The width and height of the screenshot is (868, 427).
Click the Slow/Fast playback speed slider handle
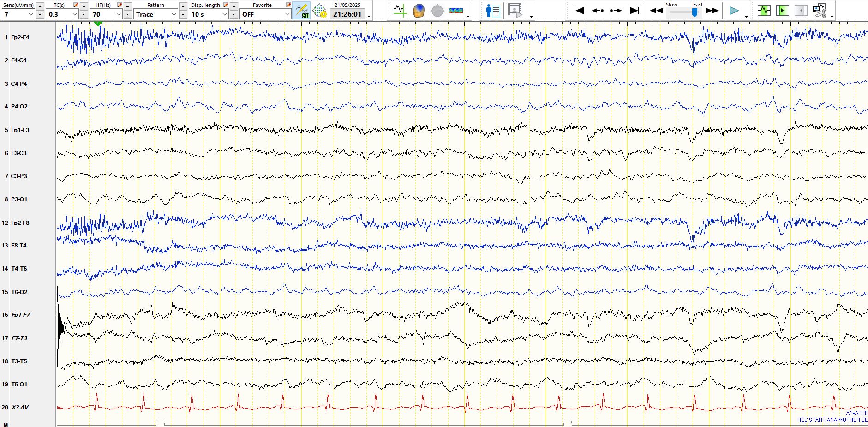coord(694,12)
